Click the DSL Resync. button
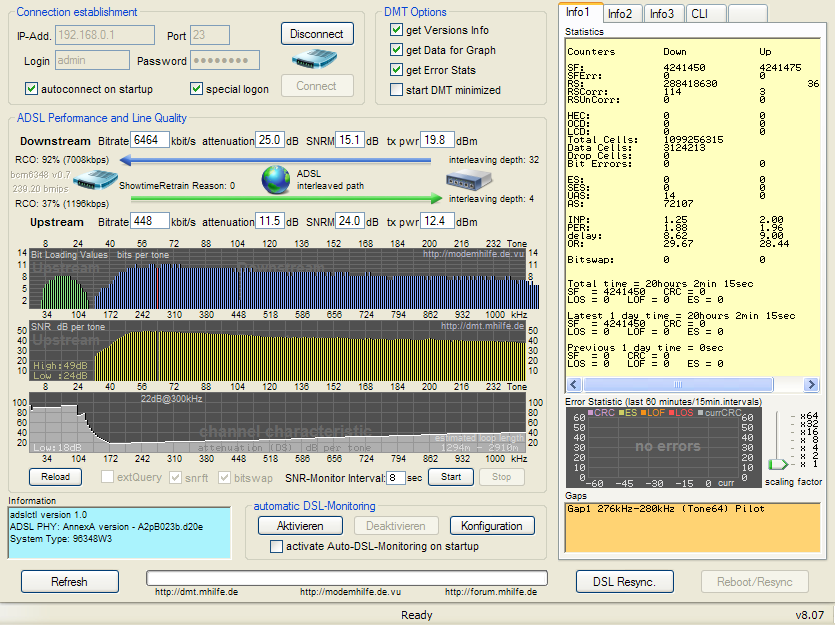This screenshot has width=835, height=625. pos(625,581)
